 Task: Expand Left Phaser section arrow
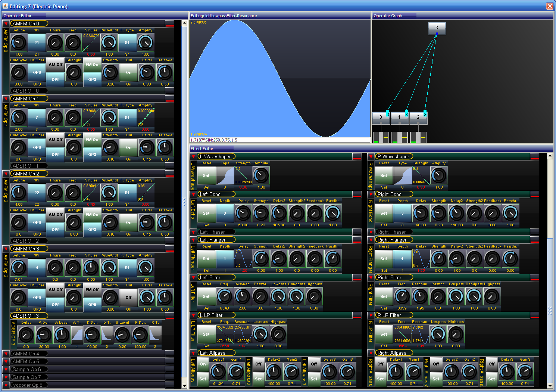click(x=193, y=232)
